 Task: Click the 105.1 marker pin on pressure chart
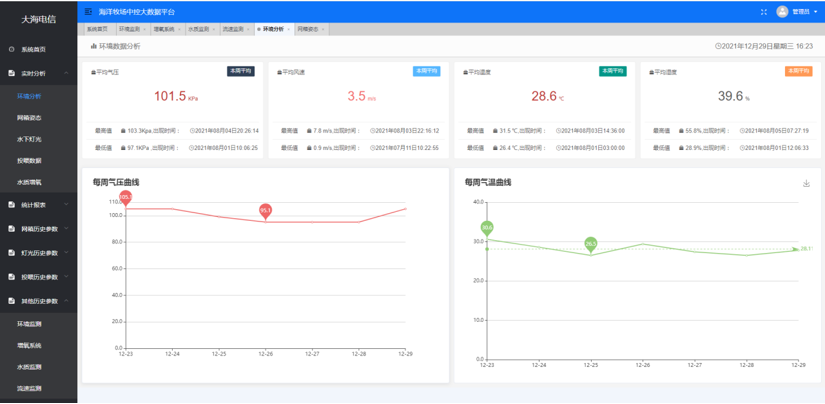(126, 198)
